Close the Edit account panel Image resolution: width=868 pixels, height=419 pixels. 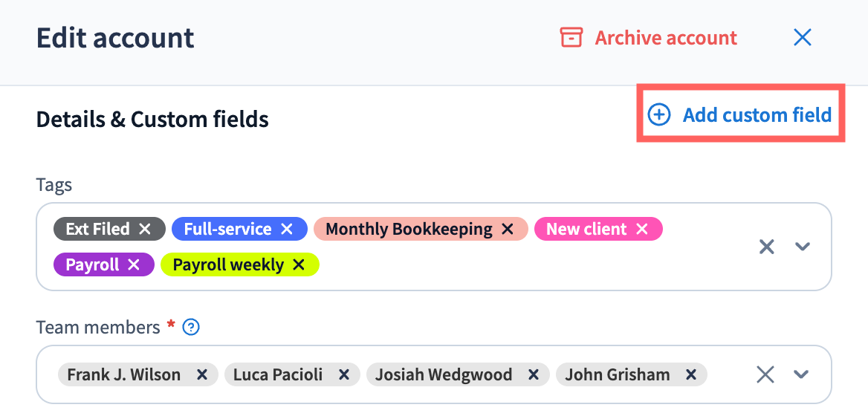(803, 37)
